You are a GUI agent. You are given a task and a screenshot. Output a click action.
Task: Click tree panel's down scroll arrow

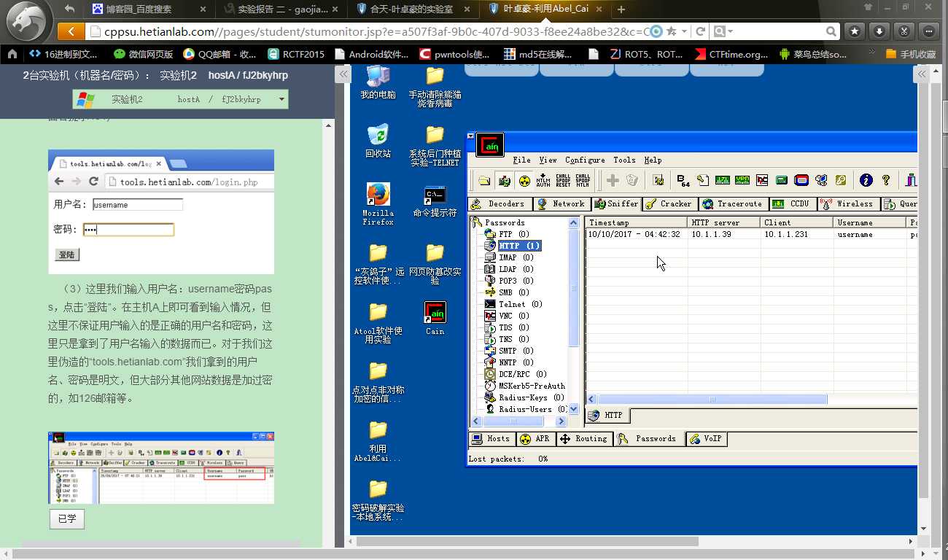tap(573, 409)
